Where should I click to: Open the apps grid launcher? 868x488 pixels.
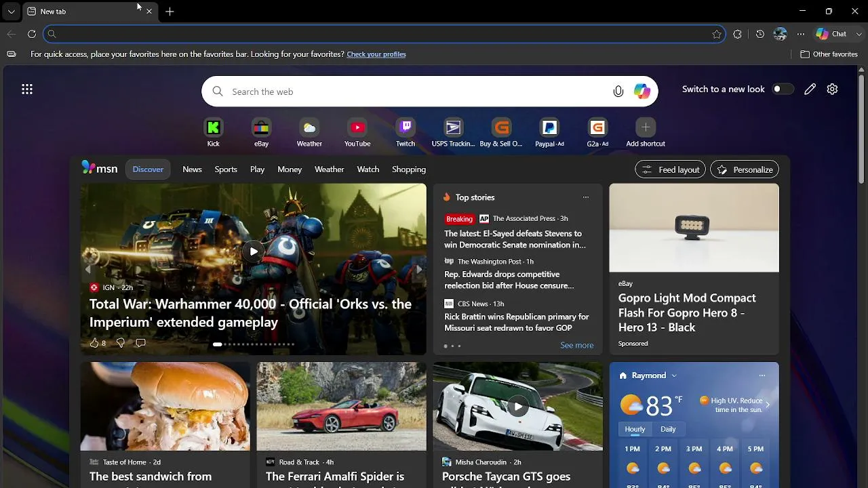[27, 89]
